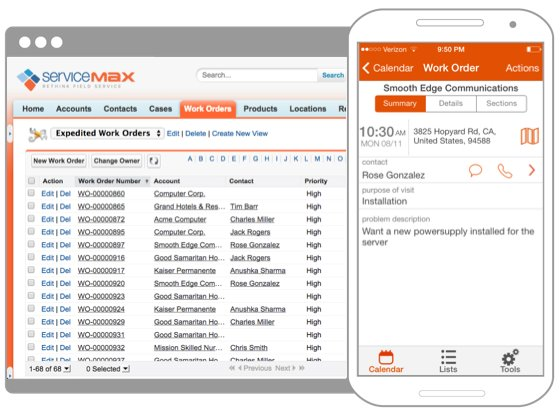The width and height of the screenshot is (560, 420).
Task: Check the box for WO-00000865
Action: tap(31, 206)
